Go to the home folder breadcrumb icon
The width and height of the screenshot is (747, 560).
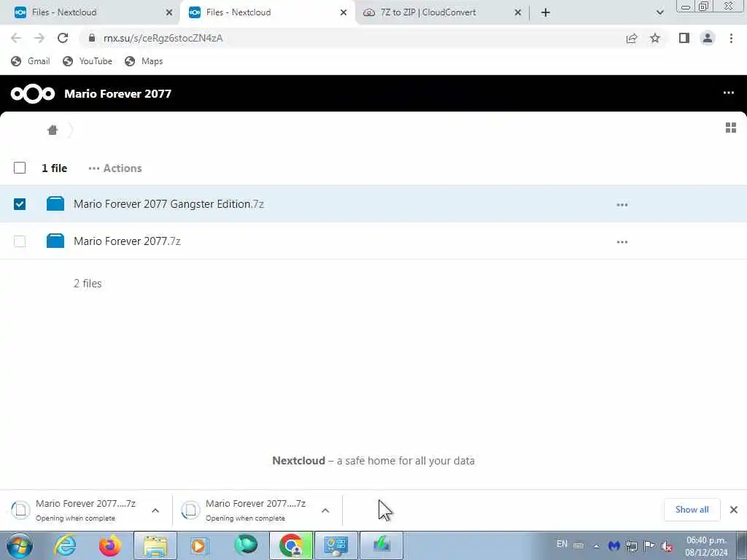(x=53, y=130)
